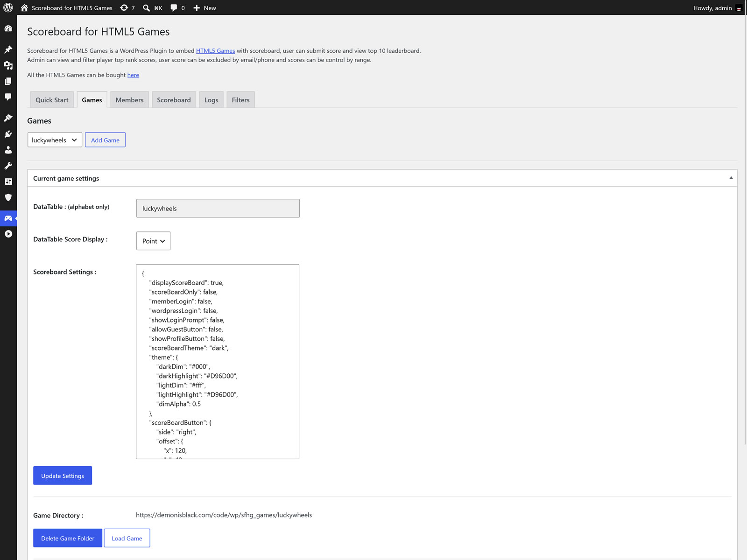Open the Howdy, admin account menu
The image size is (747, 560).
717,8
